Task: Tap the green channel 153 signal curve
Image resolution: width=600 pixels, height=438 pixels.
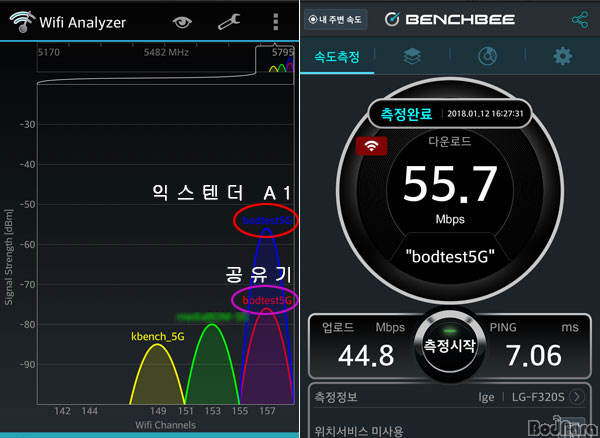Action: [212, 363]
